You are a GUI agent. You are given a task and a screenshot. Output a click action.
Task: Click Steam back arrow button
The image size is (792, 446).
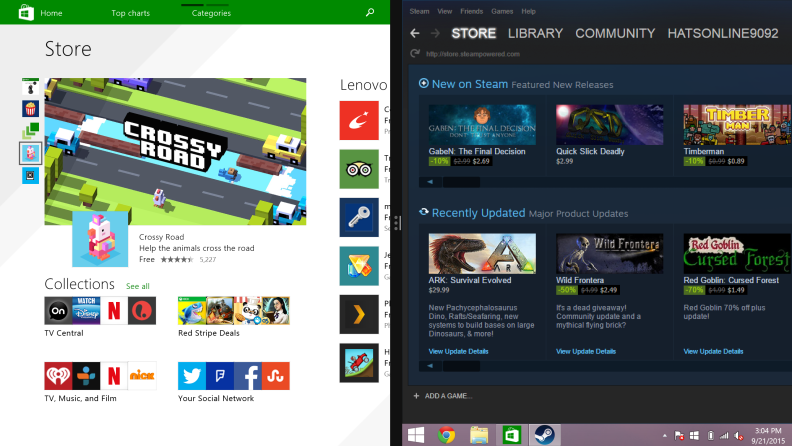[x=415, y=33]
